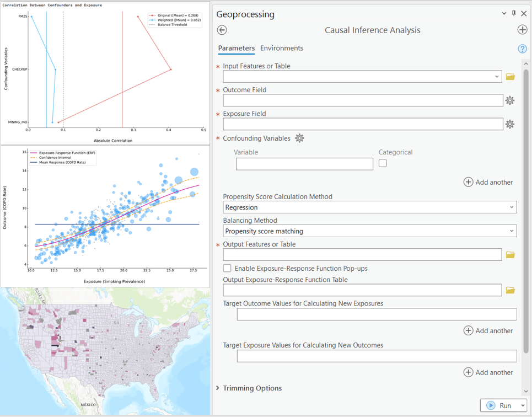Click the back arrow in the Geoprocessing pane
The height and width of the screenshot is (417, 532).
pos(222,30)
